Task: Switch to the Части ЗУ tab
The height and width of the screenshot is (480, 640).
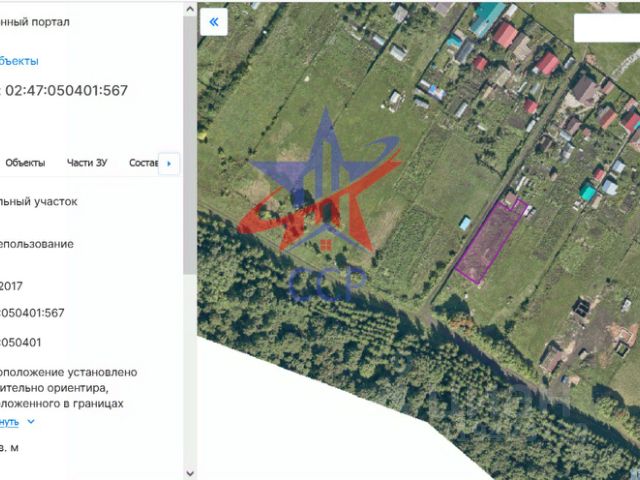Action: click(x=87, y=163)
